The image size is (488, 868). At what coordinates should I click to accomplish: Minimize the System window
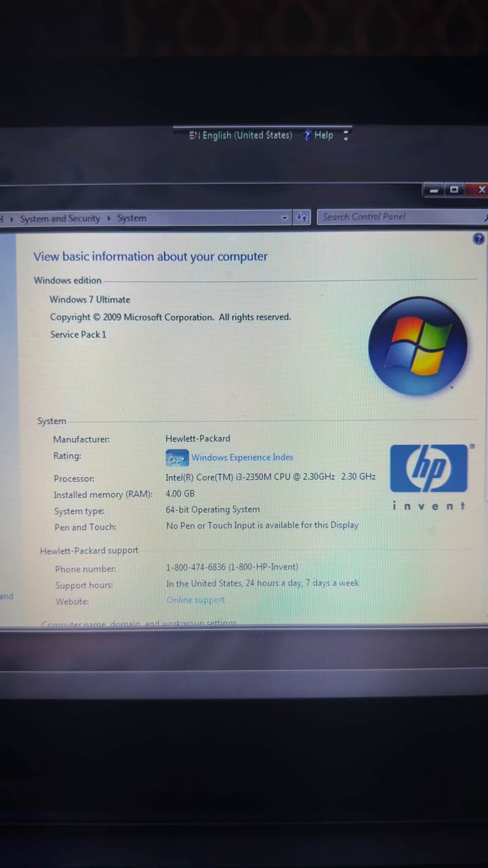click(433, 191)
